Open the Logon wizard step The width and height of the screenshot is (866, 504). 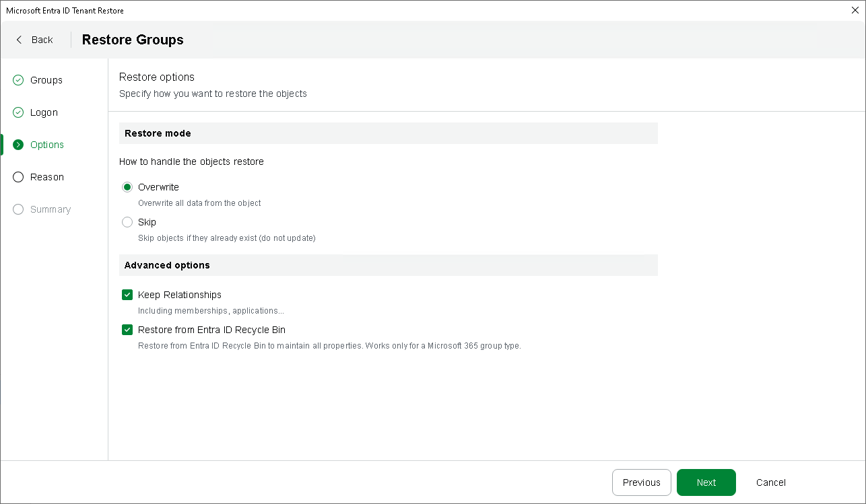44,112
